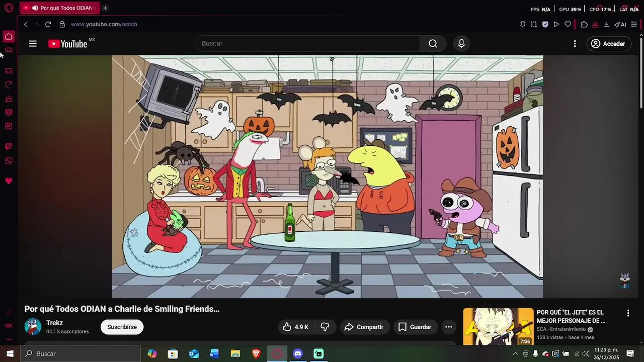Open the Windows Start menu
This screenshot has height=362, width=644.
(x=10, y=354)
